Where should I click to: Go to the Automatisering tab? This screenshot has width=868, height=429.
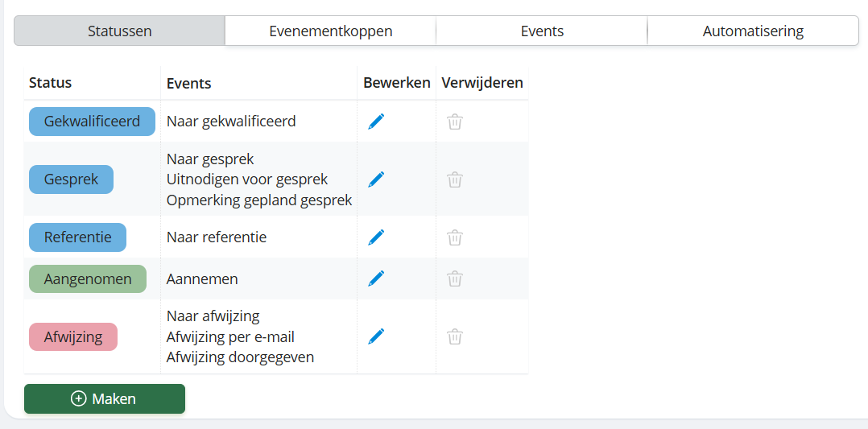click(753, 31)
